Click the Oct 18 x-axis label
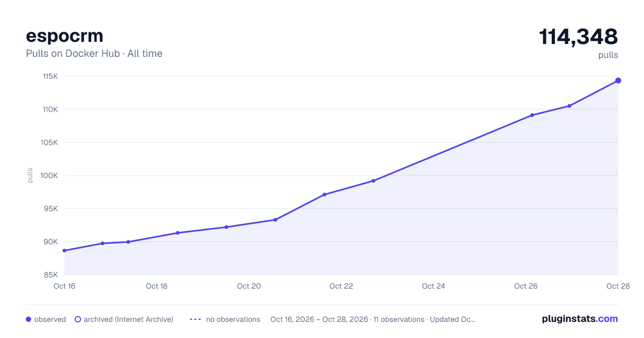 tap(157, 286)
